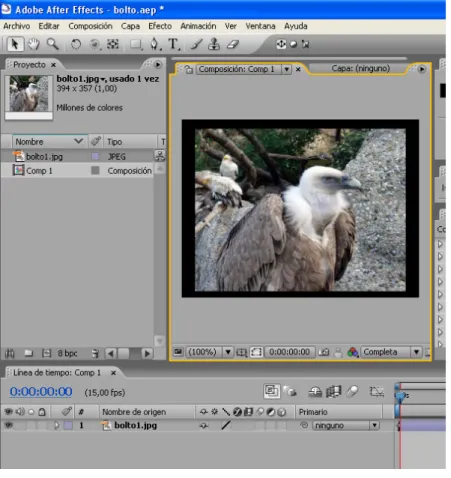Toggle the quality switch on bolto1.jpg layer
451x478 pixels.
(226, 425)
